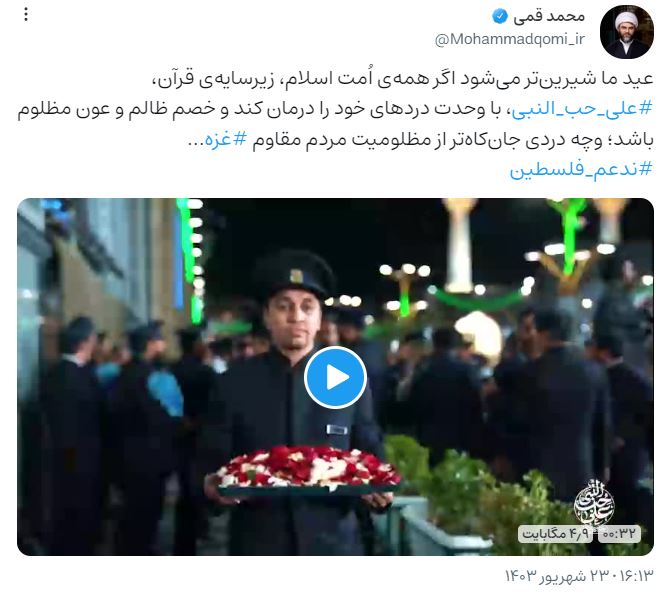This screenshot has width=665, height=596.
Task: Click the tweet's opening line starting with عید ما
Action: coord(402,79)
